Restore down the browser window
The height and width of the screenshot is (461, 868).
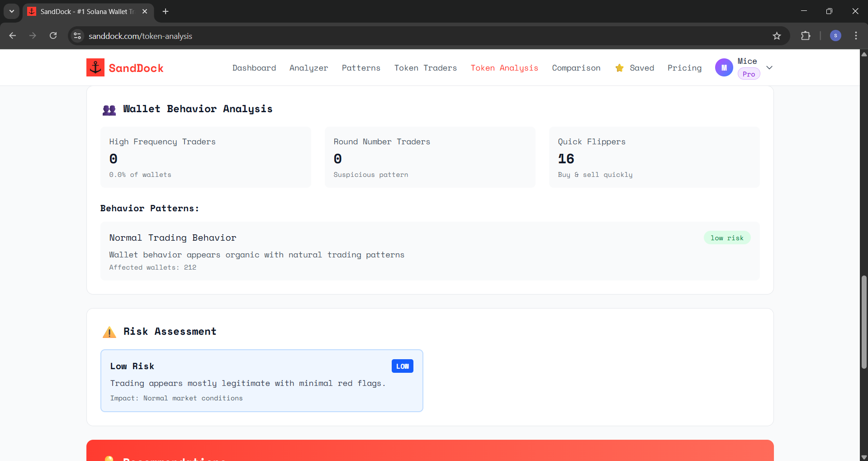point(829,11)
